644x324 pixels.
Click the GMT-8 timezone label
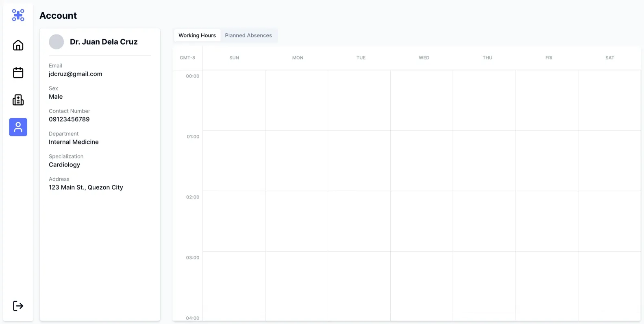(187, 58)
